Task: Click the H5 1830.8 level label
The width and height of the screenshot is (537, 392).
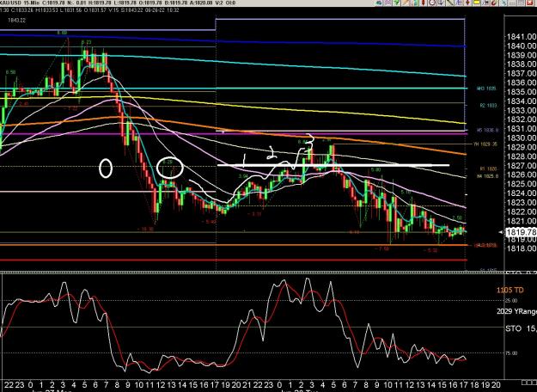Action: (x=487, y=130)
